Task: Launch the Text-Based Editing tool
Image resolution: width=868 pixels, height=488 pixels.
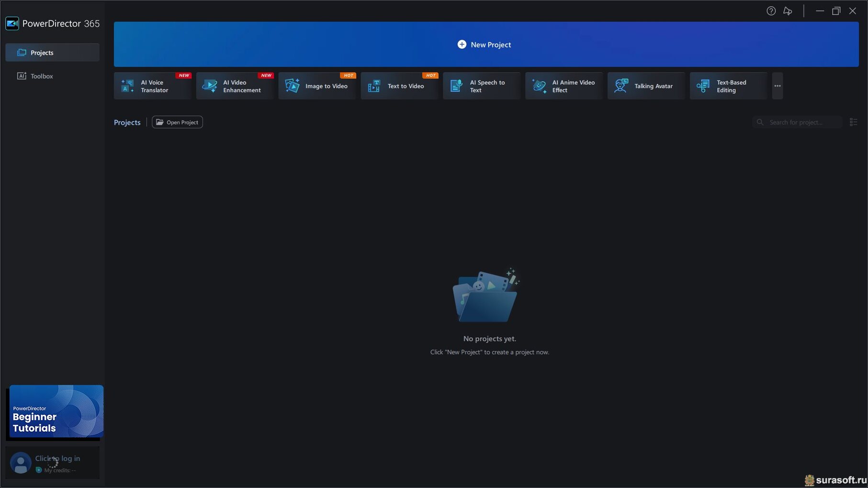Action: coord(729,86)
